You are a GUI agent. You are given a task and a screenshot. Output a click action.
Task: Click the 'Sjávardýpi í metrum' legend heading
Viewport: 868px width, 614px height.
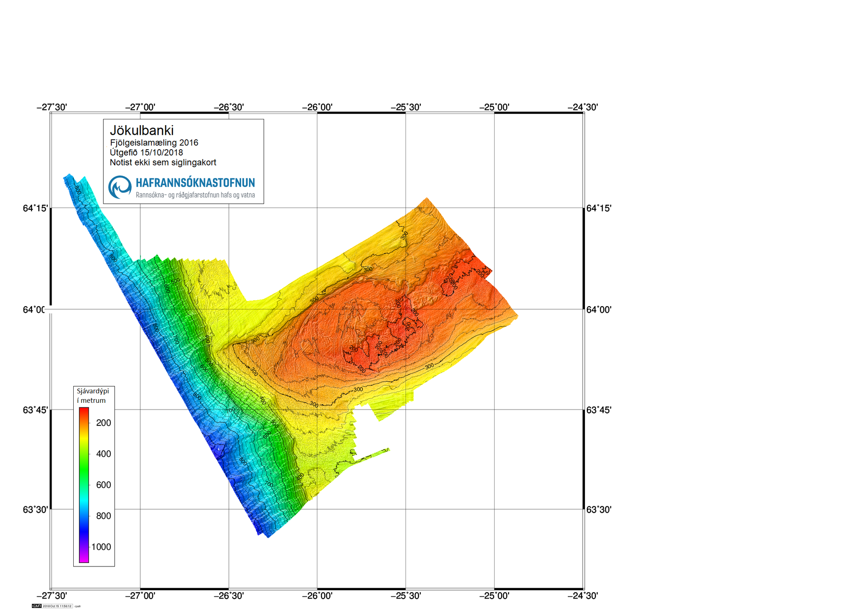(x=93, y=396)
